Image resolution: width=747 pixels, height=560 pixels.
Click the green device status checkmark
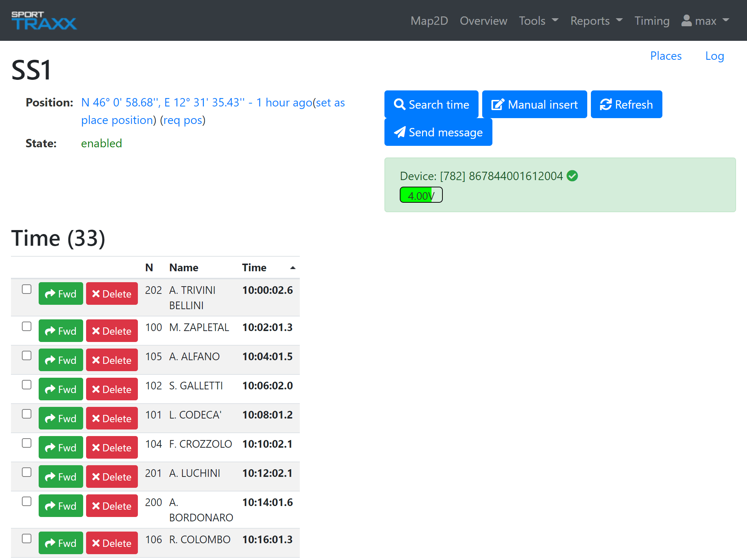tap(572, 176)
